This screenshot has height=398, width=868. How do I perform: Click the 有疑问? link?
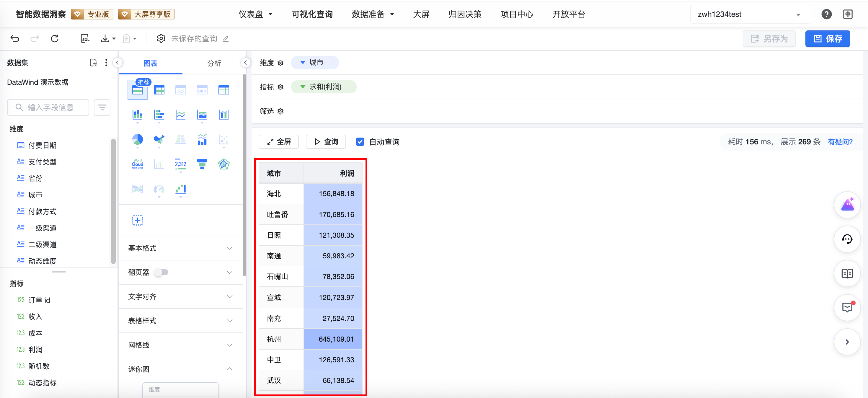[x=840, y=142]
